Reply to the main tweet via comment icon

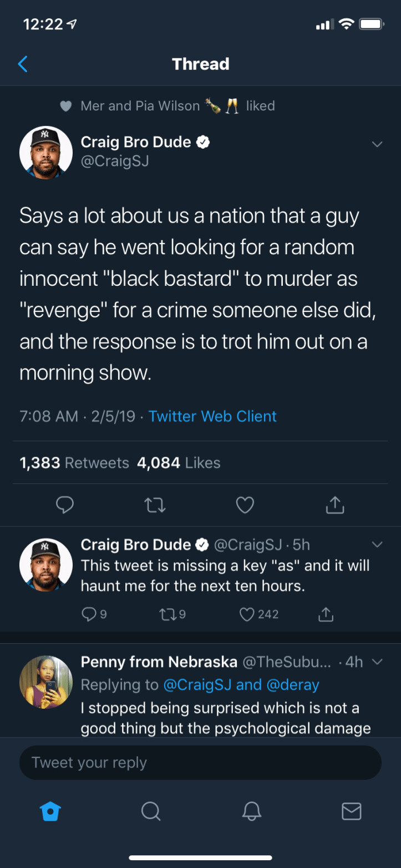click(65, 504)
